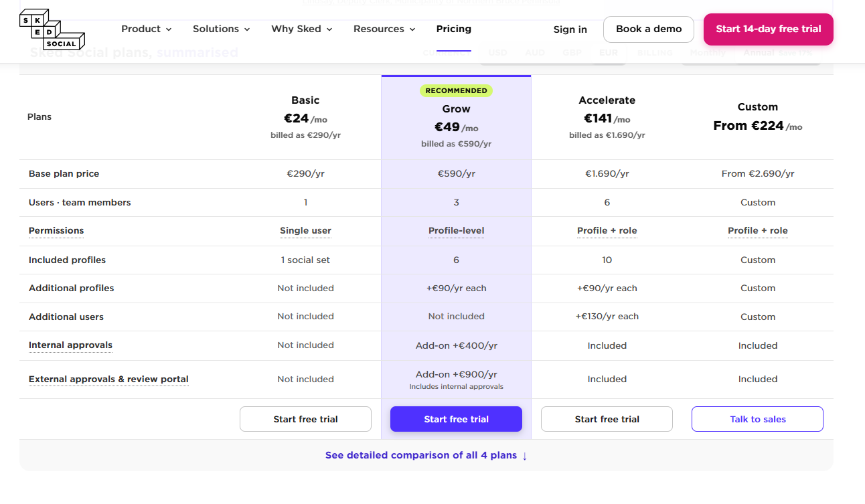Click Start free trial under Accelerate plan
Image resolution: width=865 pixels, height=504 pixels.
tap(607, 419)
